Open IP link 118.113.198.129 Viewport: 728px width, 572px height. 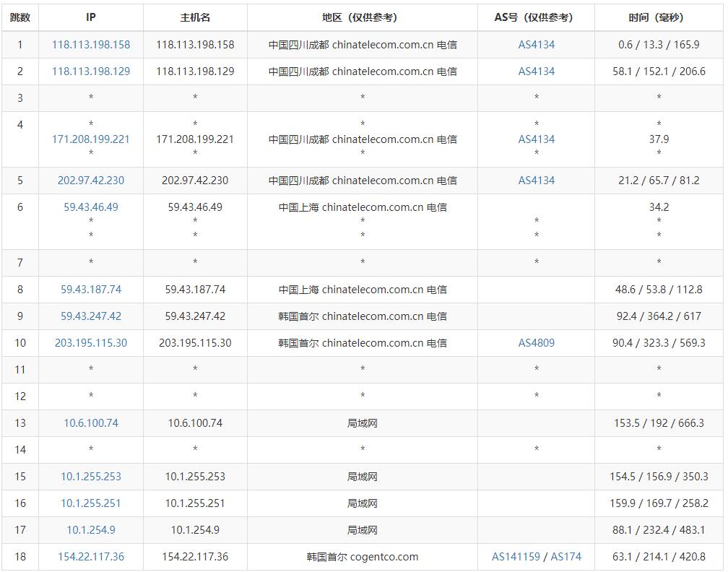(91, 71)
